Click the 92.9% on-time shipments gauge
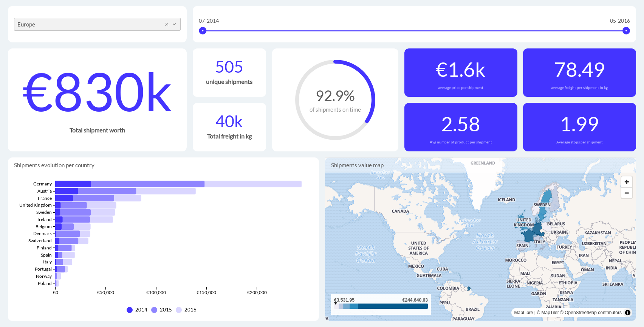644x327 pixels. (x=335, y=100)
